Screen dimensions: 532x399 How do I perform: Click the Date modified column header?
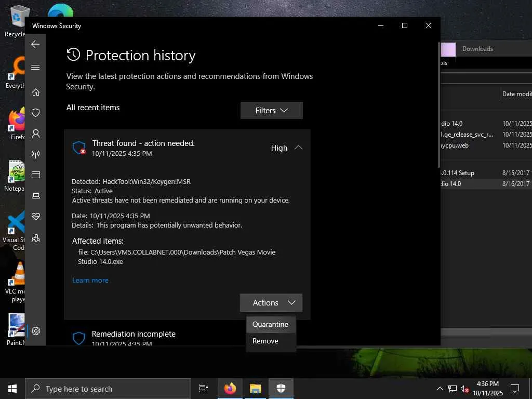click(x=516, y=94)
